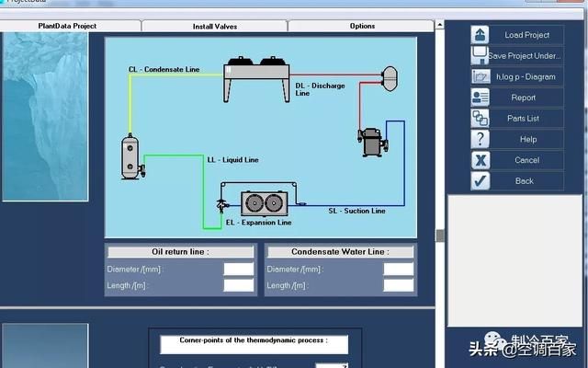Select the compressor in the diagram

(x=372, y=142)
